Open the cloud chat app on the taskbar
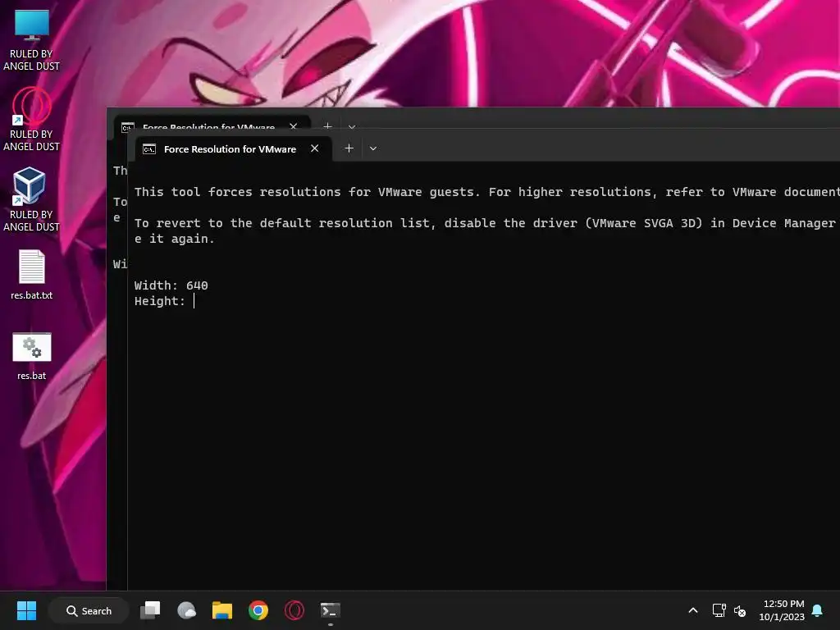 click(x=186, y=610)
